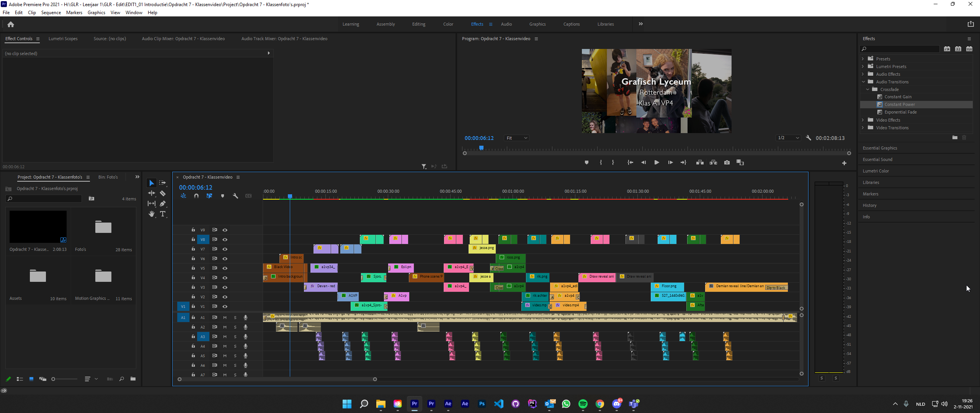Screen dimensions: 980x413
Task: Switch to the Color workspace tab
Action: pos(448,24)
